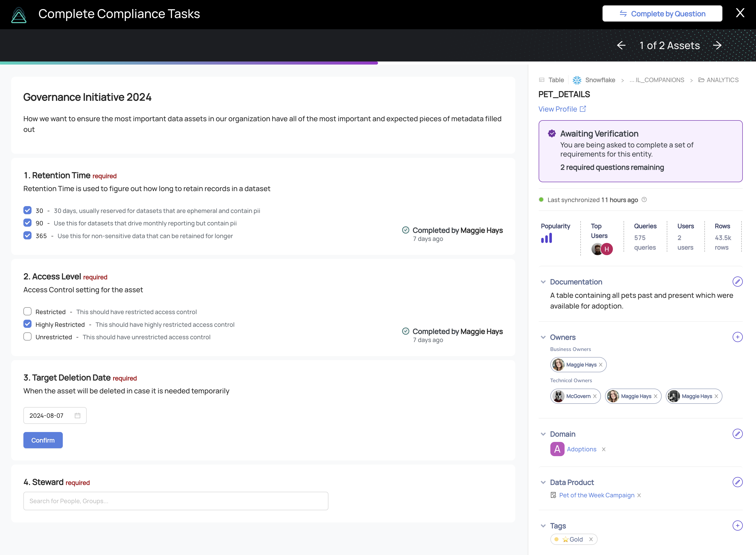Collapse the Owners section
Screen dimensions: 756x555
tap(543, 337)
